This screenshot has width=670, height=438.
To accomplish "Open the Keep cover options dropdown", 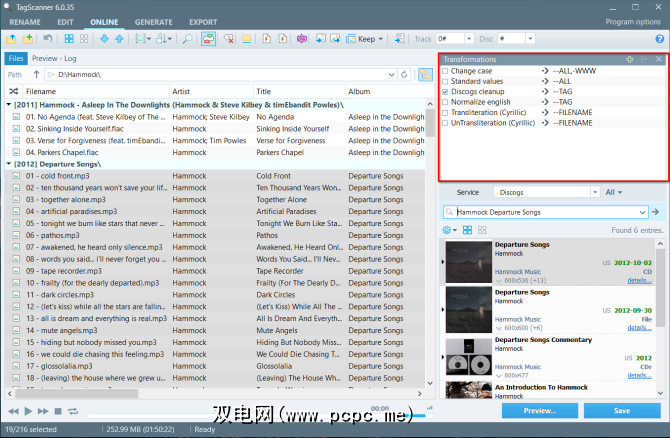I will [x=380, y=39].
